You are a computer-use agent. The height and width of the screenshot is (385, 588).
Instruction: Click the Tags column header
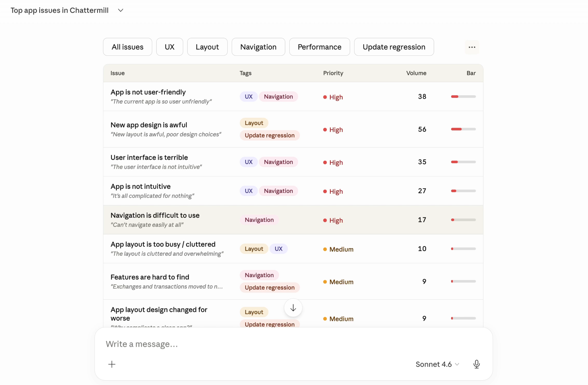[x=245, y=73]
